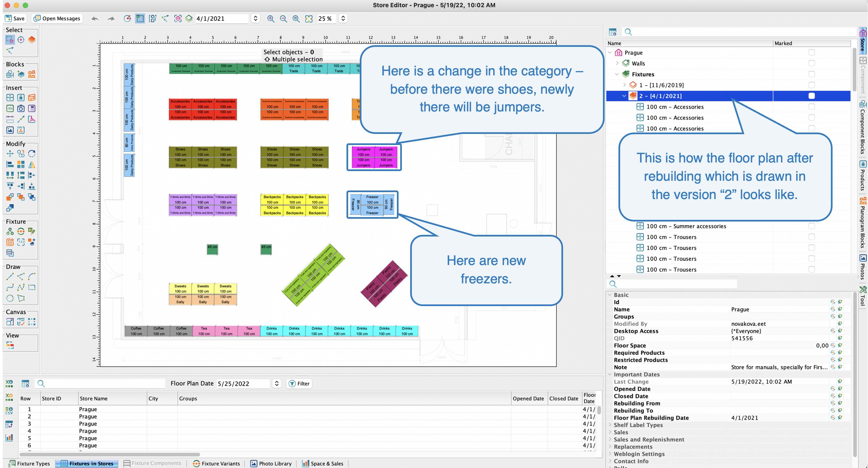Click the date stepper next to 4/1/2021
This screenshot has height=468, width=868.
[x=255, y=19]
